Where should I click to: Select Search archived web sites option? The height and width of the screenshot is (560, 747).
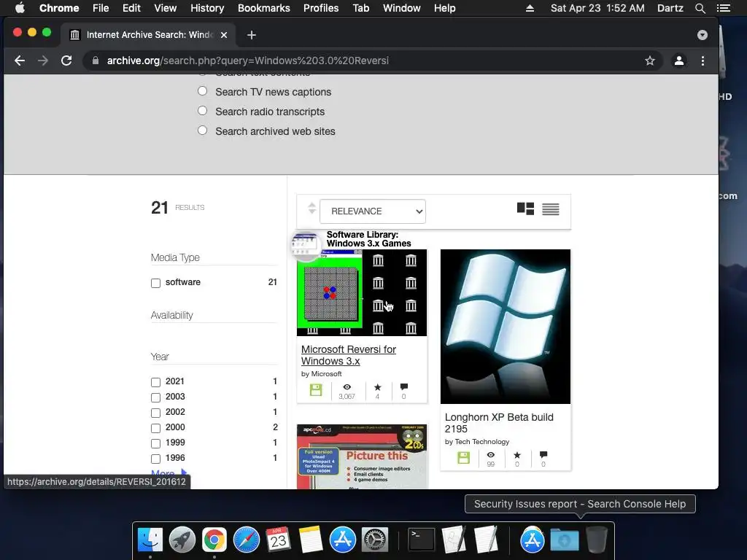pos(203,130)
